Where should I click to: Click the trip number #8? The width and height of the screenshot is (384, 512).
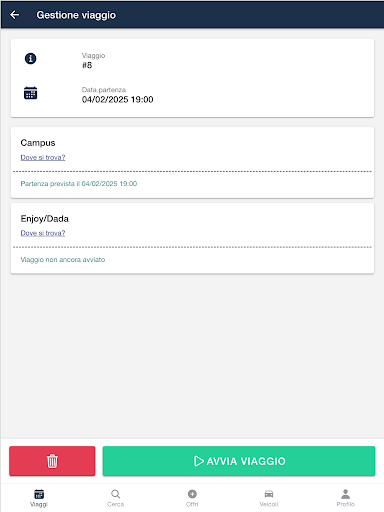click(x=87, y=65)
